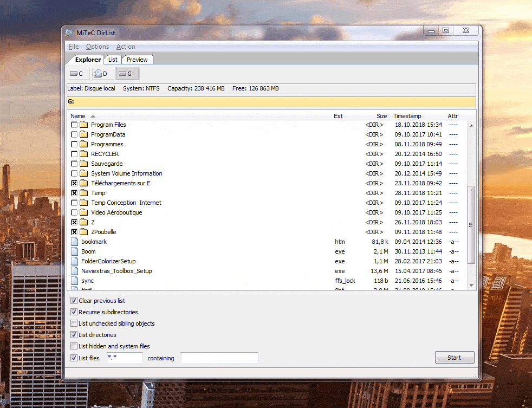Select the Sauvegarde folder row name
Image resolution: width=532 pixels, height=408 pixels.
coord(107,164)
